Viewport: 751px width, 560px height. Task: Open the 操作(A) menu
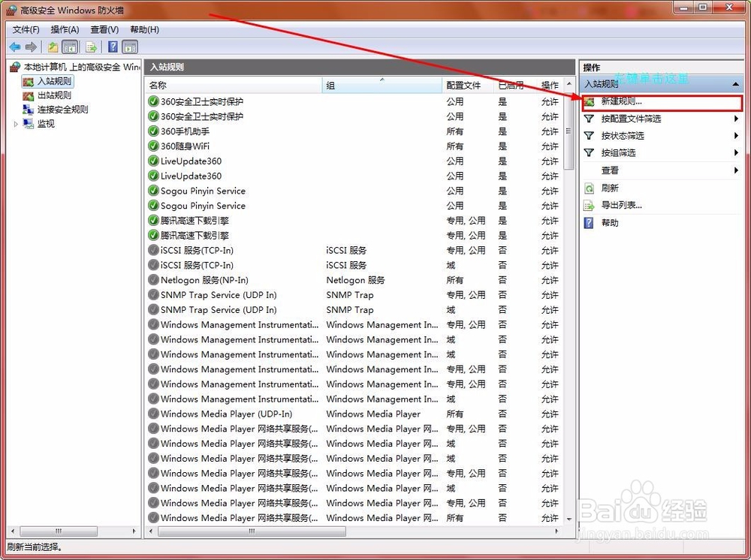tap(65, 30)
